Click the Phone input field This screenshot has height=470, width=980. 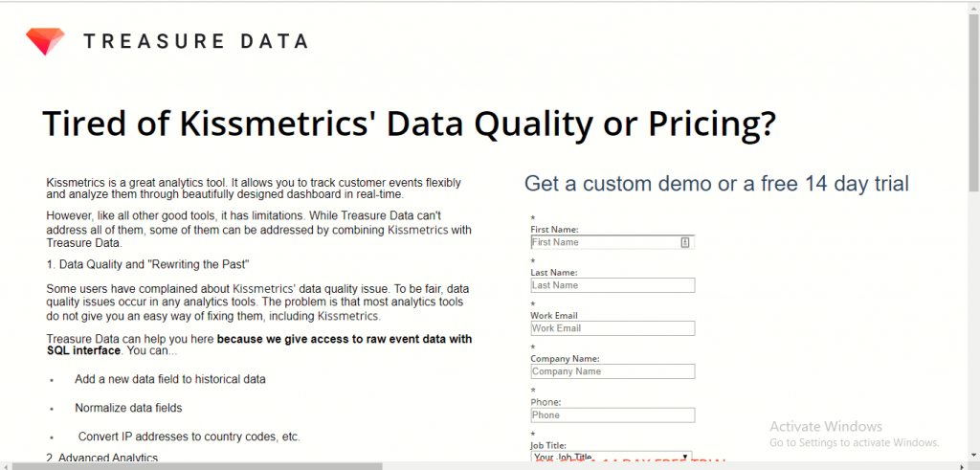(612, 415)
